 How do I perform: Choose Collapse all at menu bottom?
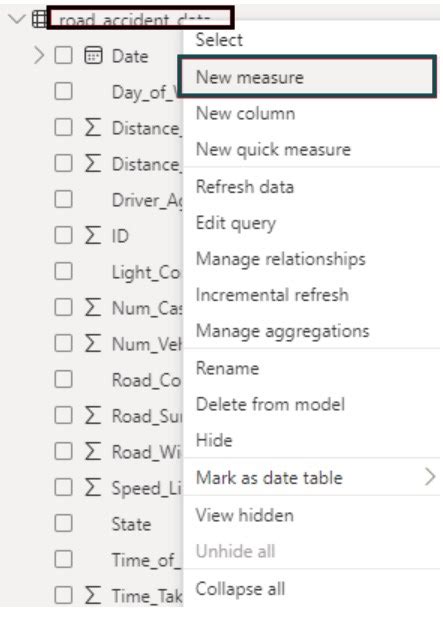click(x=240, y=589)
